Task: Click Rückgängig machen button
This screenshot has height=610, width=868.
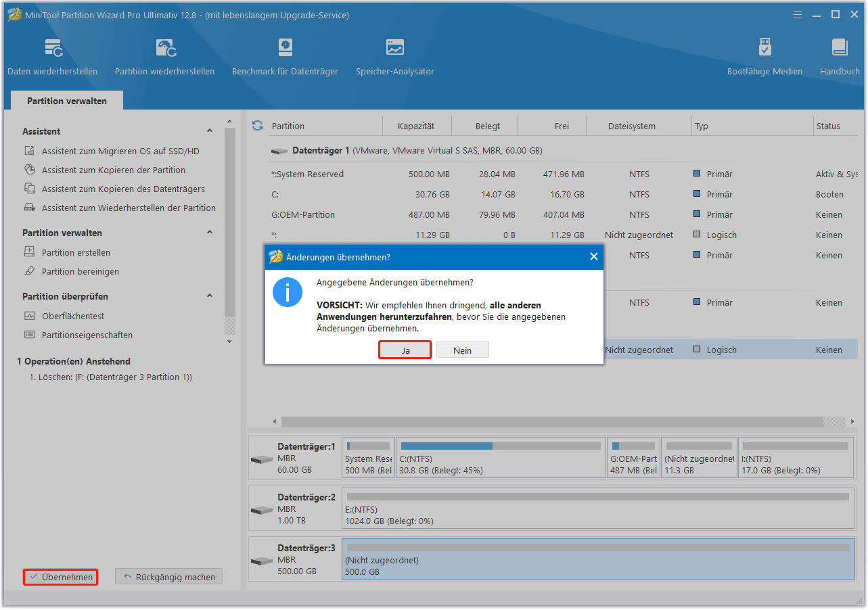Action: pyautogui.click(x=168, y=577)
